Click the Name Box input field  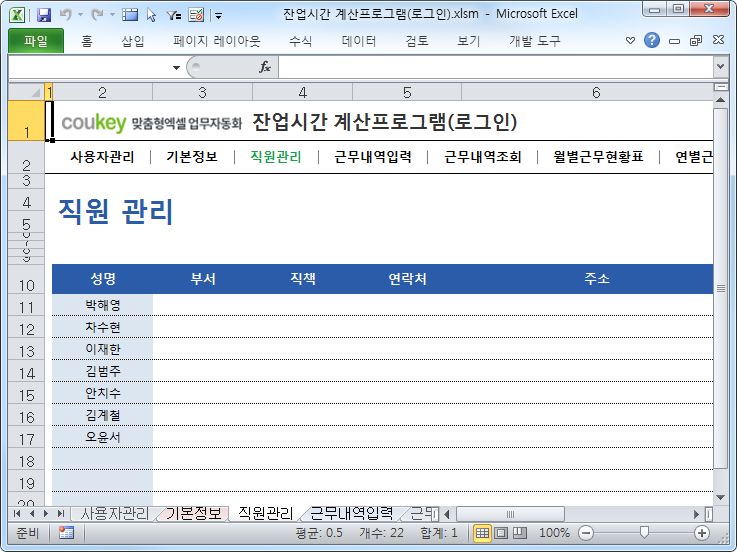[x=89, y=68]
